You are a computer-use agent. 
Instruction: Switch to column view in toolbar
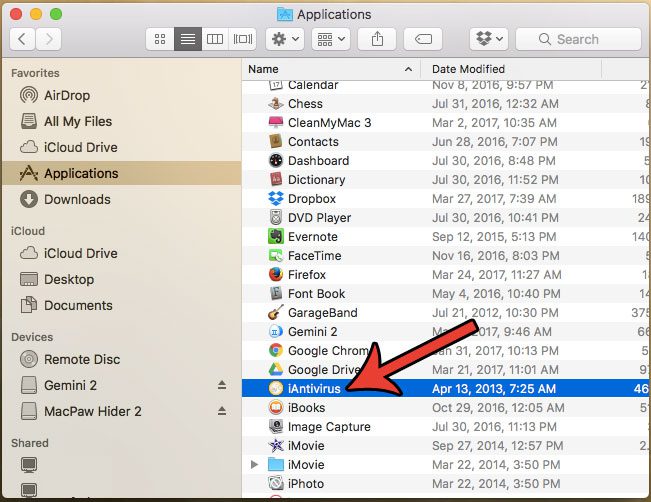[214, 39]
